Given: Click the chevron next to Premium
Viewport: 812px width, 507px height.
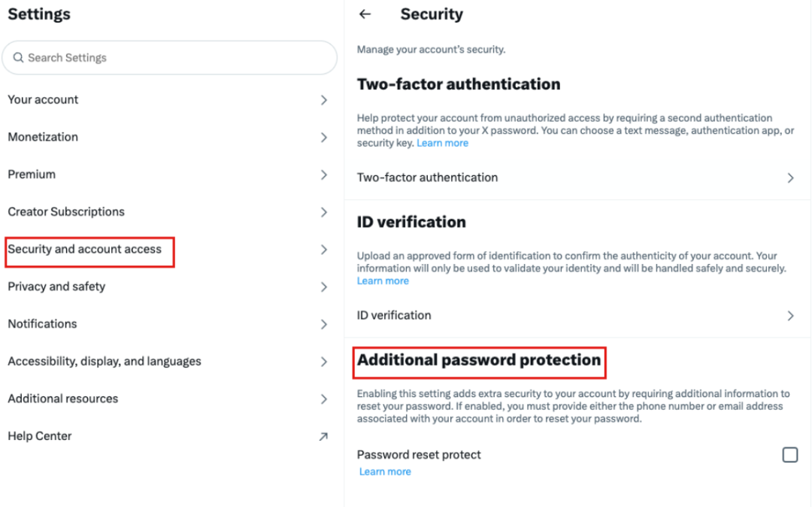Looking at the screenshot, I should (x=323, y=175).
